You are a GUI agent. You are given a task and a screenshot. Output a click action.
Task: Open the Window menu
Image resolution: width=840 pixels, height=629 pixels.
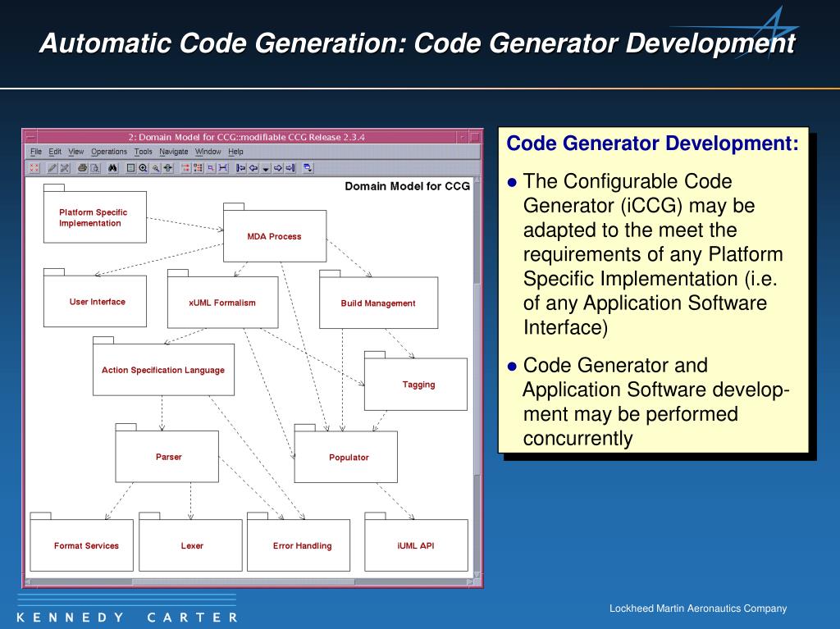tap(208, 152)
